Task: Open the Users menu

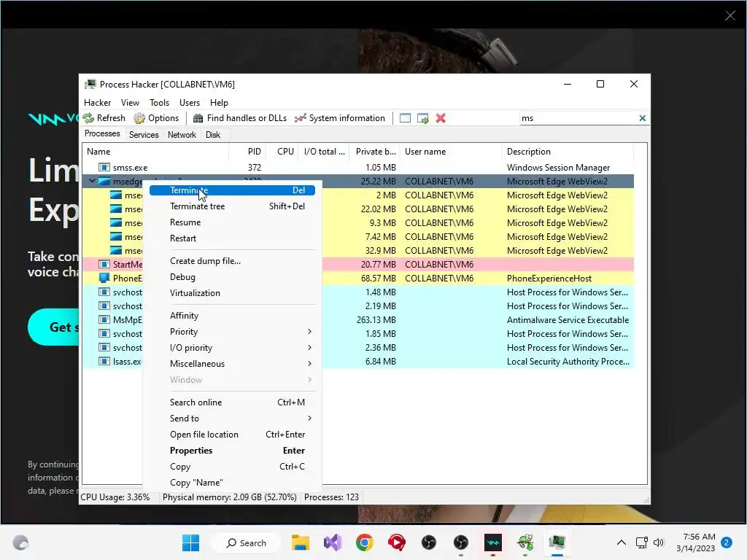Action: [190, 102]
